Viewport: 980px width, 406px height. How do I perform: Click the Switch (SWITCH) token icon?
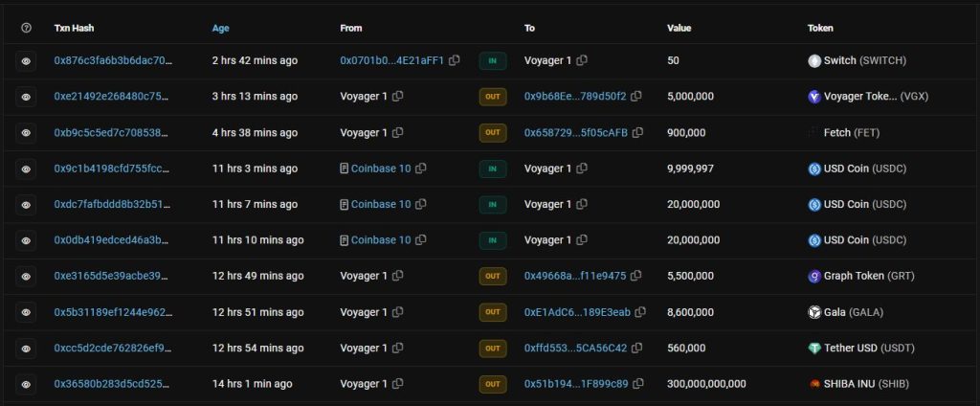[814, 60]
